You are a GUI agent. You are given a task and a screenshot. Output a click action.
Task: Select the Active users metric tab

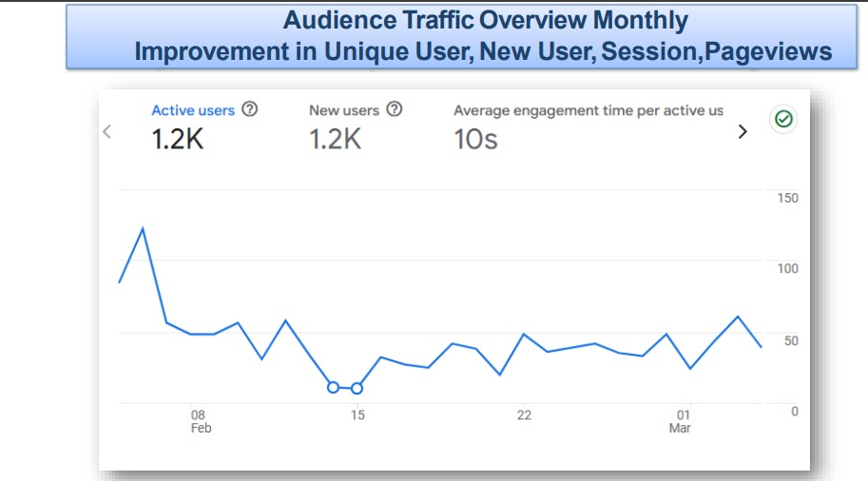(192, 110)
